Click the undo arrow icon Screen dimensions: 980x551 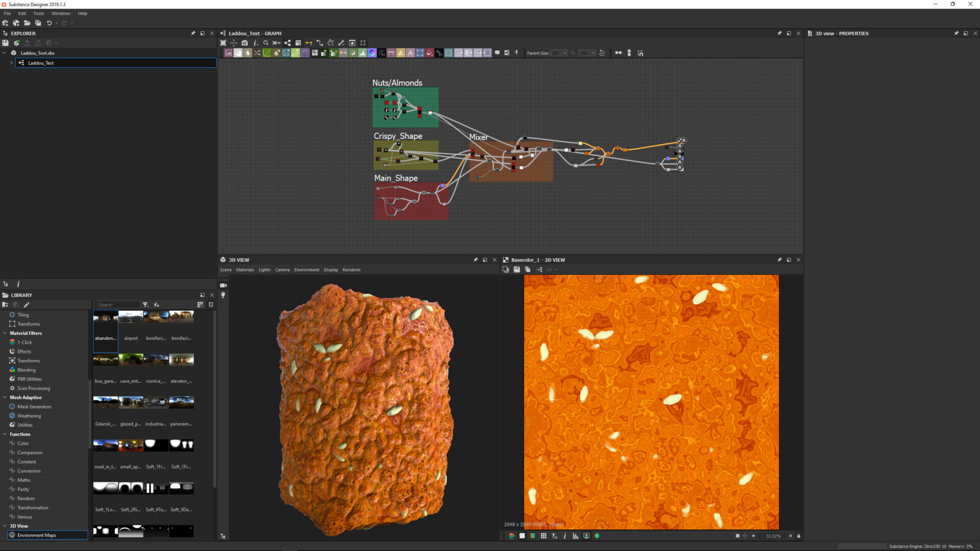[49, 23]
